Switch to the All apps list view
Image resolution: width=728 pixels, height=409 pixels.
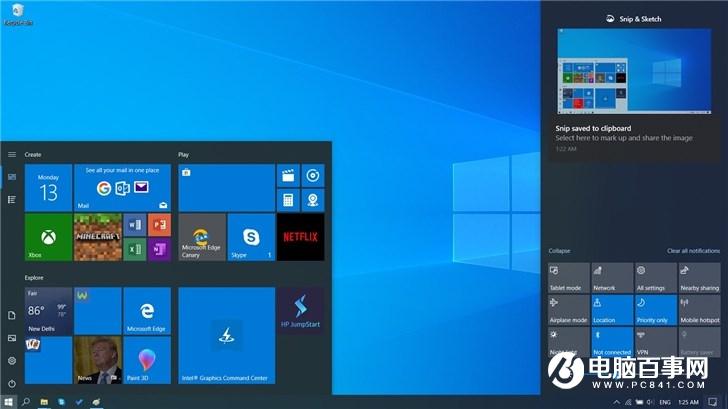(12, 200)
